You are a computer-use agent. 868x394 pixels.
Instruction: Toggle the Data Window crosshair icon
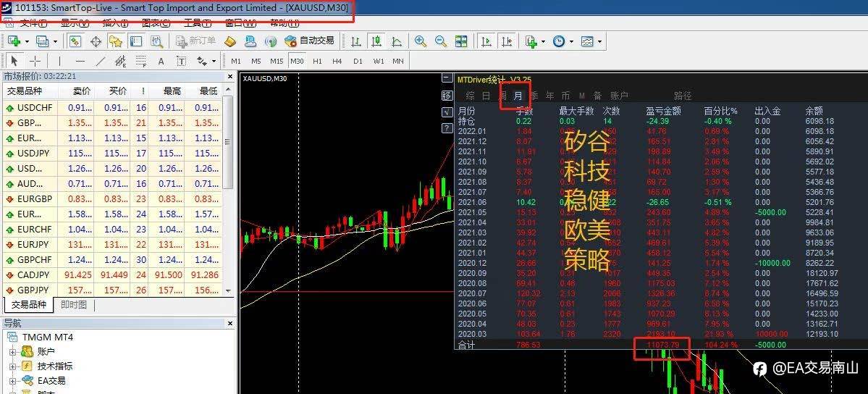(x=96, y=41)
